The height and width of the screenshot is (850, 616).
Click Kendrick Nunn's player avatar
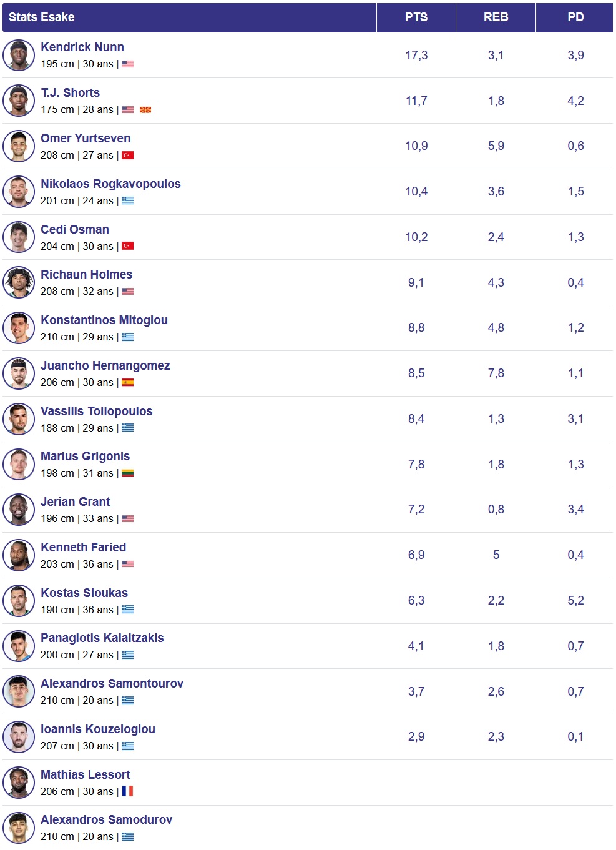tap(19, 55)
